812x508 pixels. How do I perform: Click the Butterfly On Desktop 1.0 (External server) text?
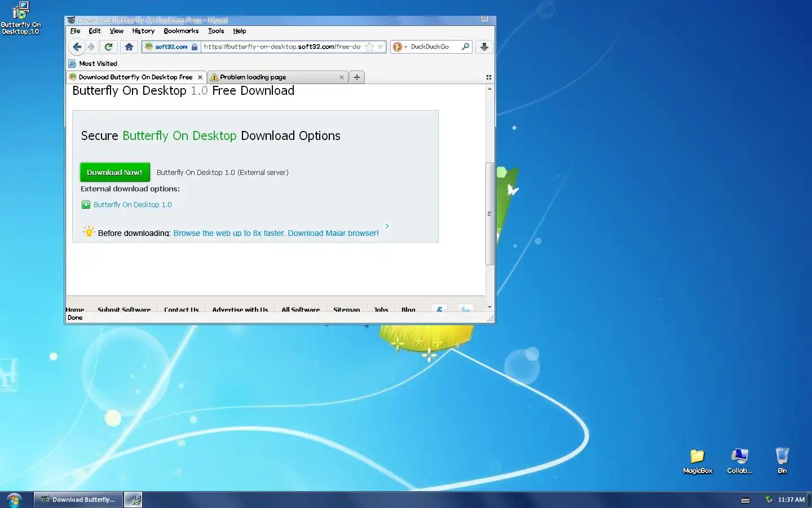coord(223,173)
